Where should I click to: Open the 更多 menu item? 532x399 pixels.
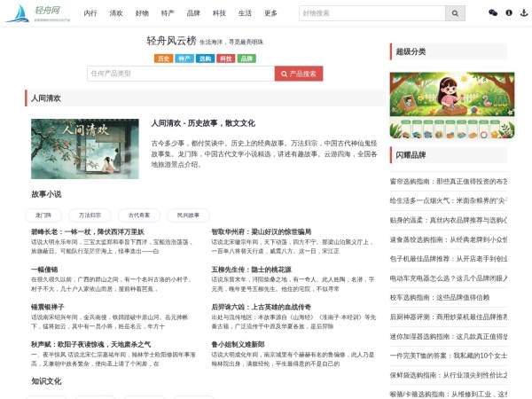(270, 13)
